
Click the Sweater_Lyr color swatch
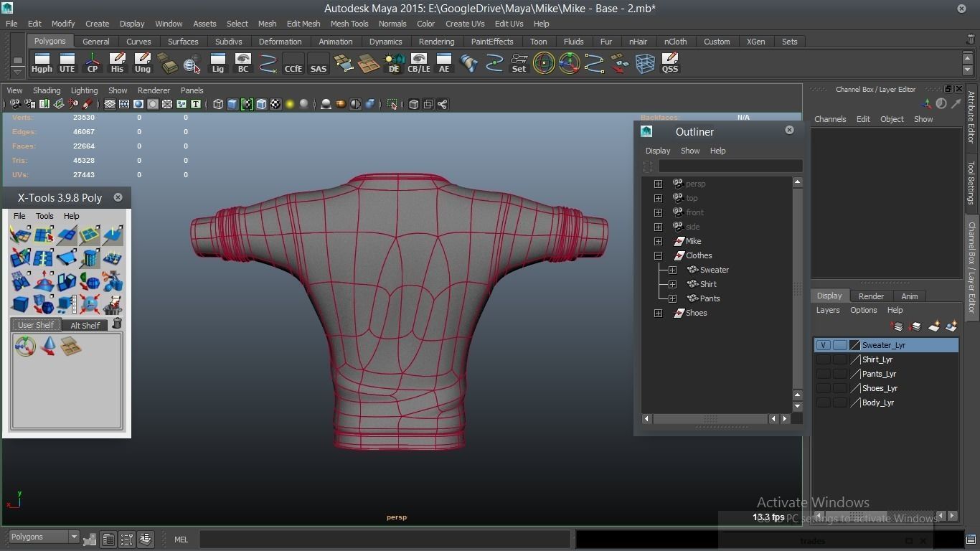click(x=854, y=345)
